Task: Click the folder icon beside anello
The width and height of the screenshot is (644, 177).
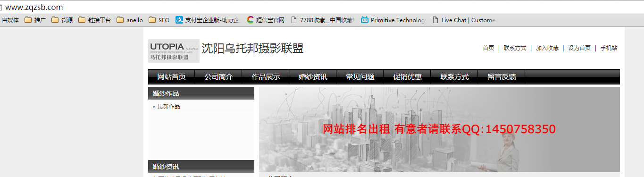Action: pyautogui.click(x=120, y=20)
